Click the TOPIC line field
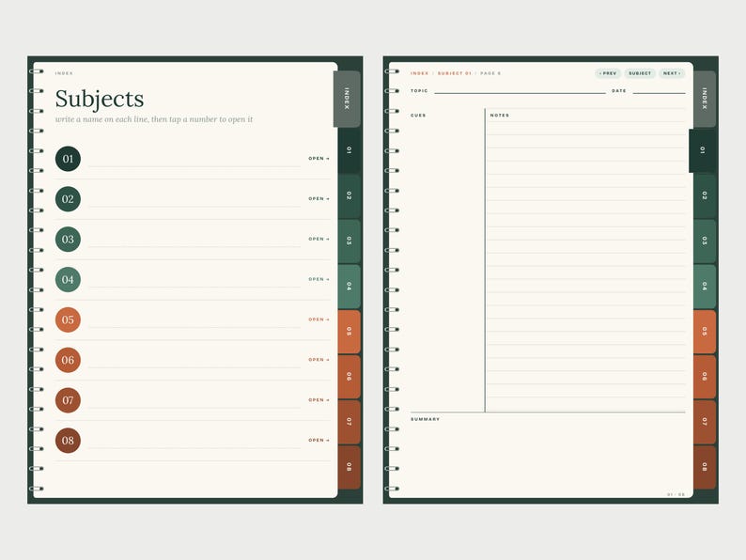 point(520,90)
